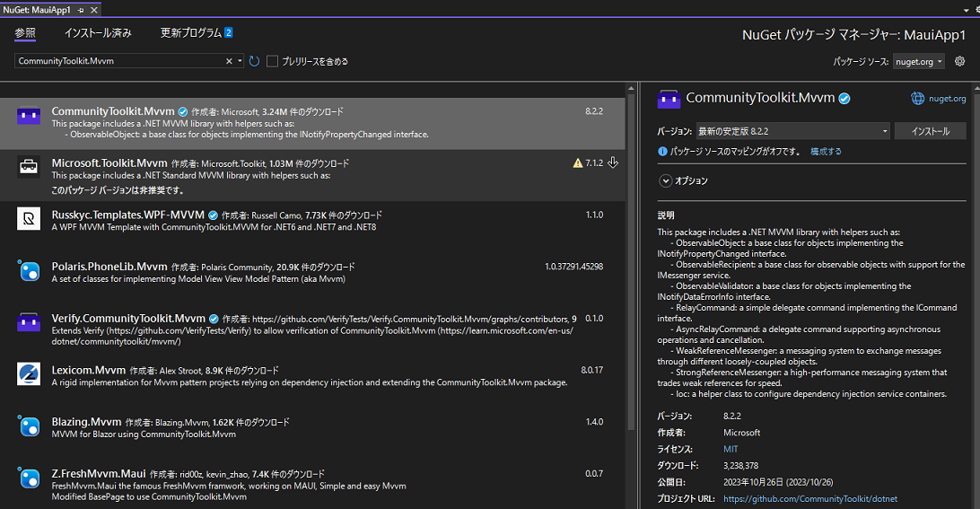
Task: Click download arrow next to 7.1.2
Action: point(613,162)
